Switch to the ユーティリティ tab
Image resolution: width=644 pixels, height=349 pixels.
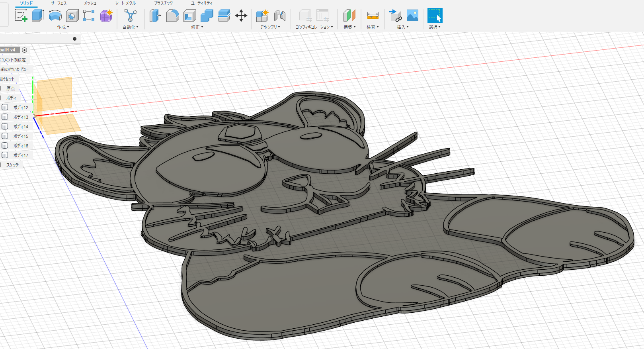tap(201, 3)
